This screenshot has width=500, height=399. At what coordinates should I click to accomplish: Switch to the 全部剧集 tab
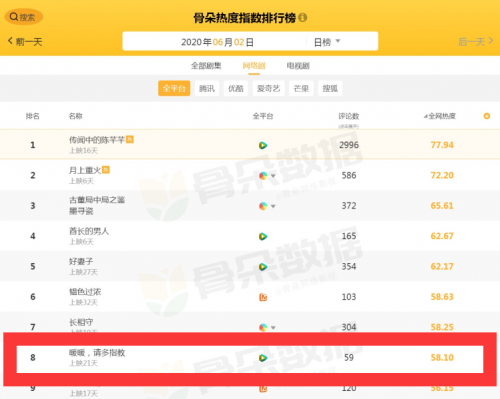coord(206,66)
